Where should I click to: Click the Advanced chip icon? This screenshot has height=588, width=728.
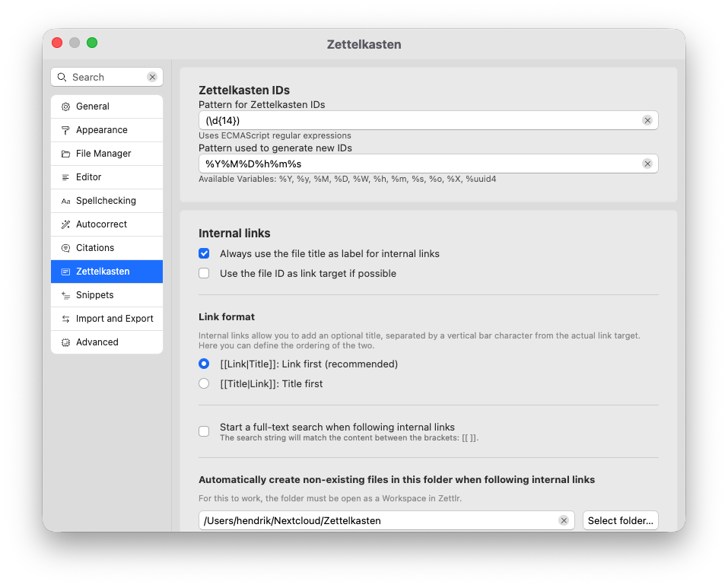tap(65, 343)
